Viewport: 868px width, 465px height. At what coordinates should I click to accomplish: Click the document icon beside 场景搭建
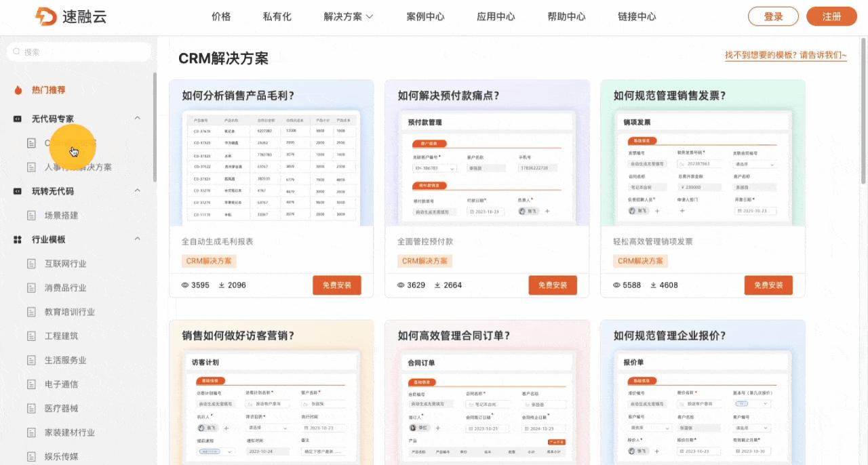coord(30,215)
